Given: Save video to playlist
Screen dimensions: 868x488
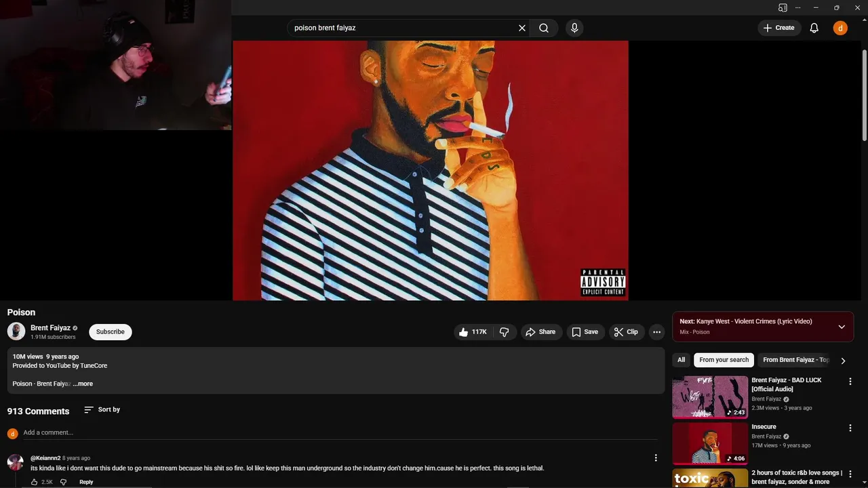Looking at the screenshot, I should 585,332.
